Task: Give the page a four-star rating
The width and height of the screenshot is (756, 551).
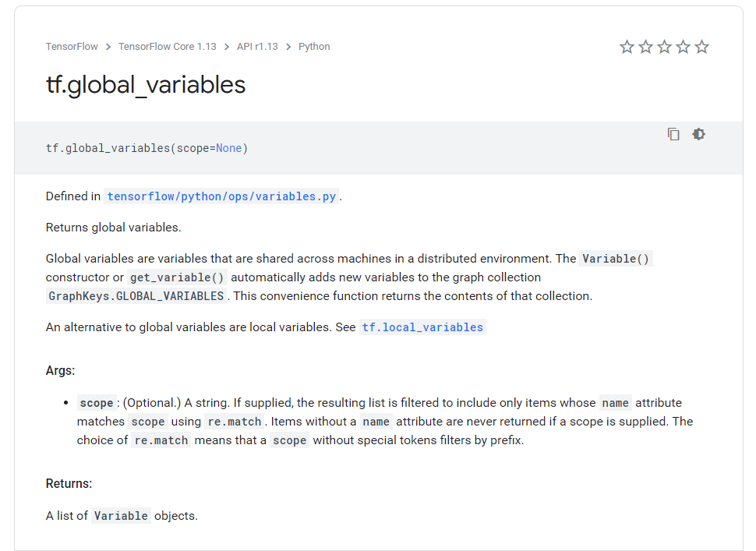Action: point(683,47)
